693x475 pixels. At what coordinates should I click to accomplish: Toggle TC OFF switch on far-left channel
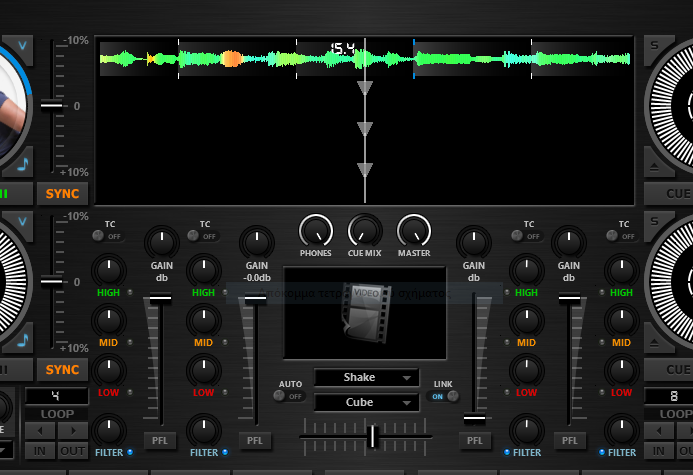(107, 236)
